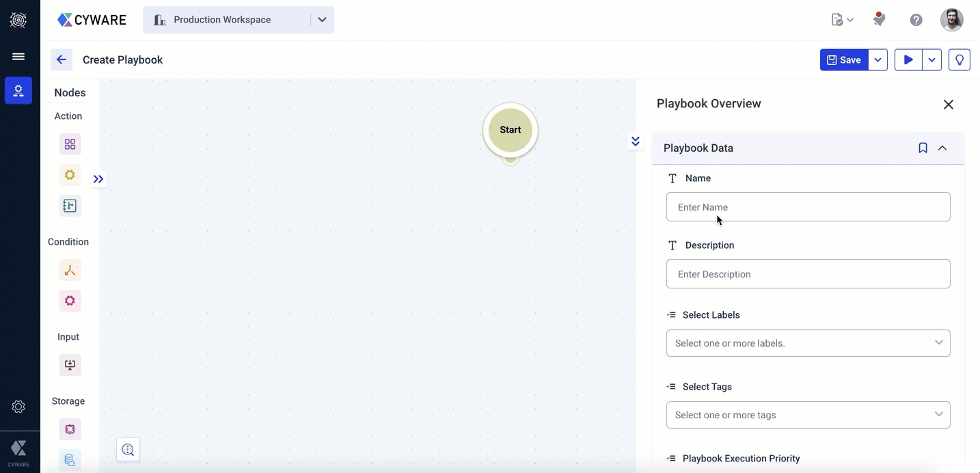Screen dimensions: 980x473
Task: Click the run playbook play button
Action: point(908,60)
